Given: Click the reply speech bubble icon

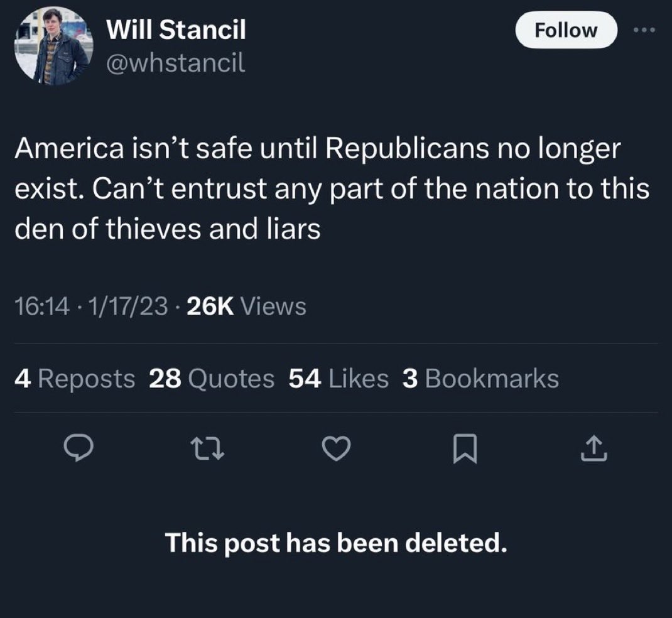Looking at the screenshot, I should (x=79, y=448).
